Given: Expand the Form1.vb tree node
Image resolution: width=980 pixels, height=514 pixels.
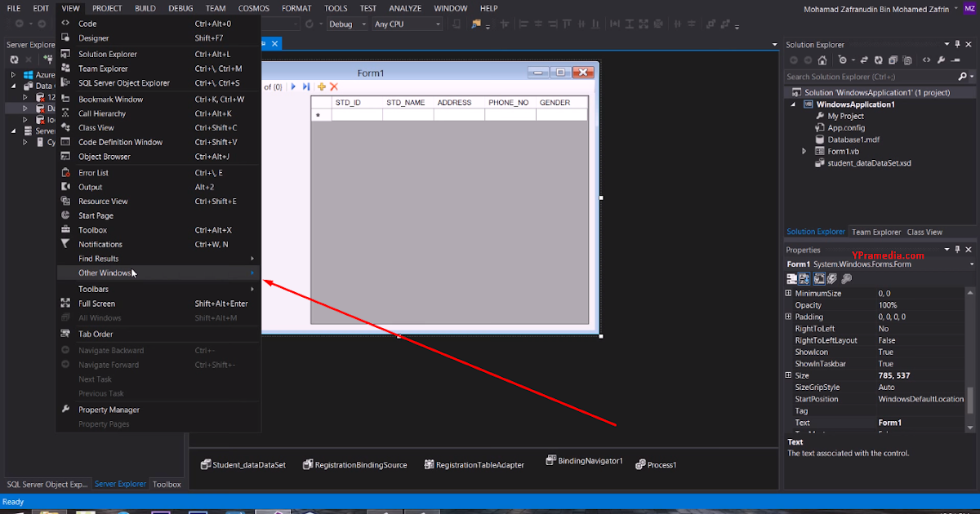Looking at the screenshot, I should 804,151.
